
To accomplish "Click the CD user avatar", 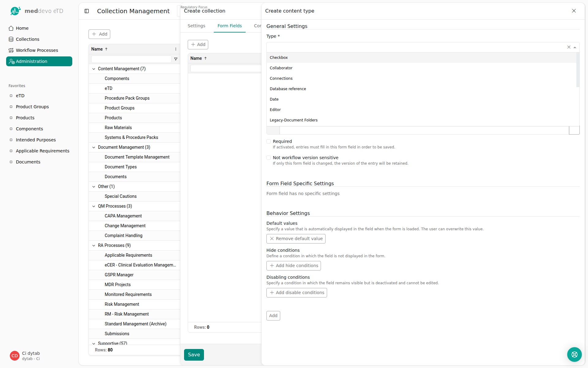I will (14, 356).
